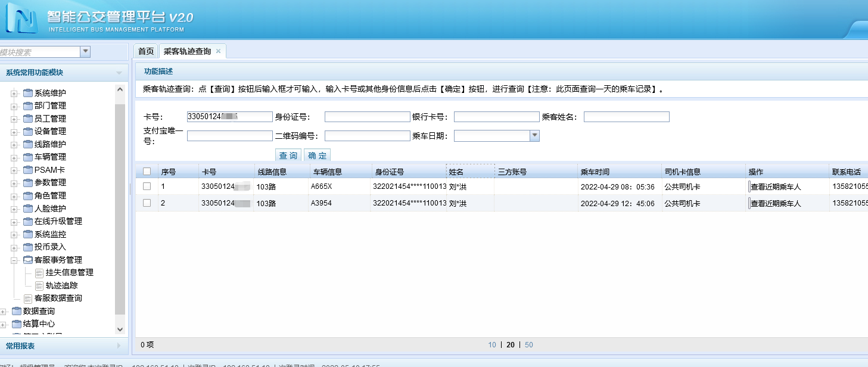Open the 乘车日期 date dropdown
Screen dimensions: 868x367
pyautogui.click(x=533, y=136)
